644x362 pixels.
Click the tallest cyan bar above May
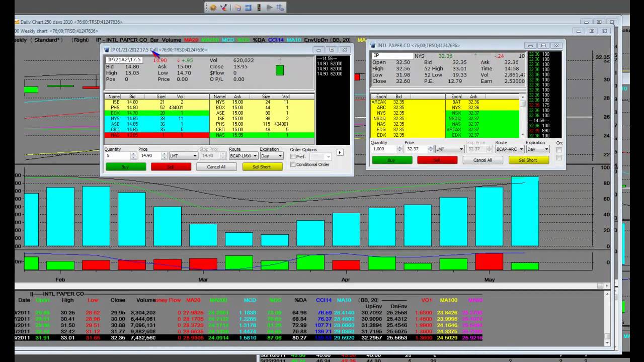click(525, 212)
